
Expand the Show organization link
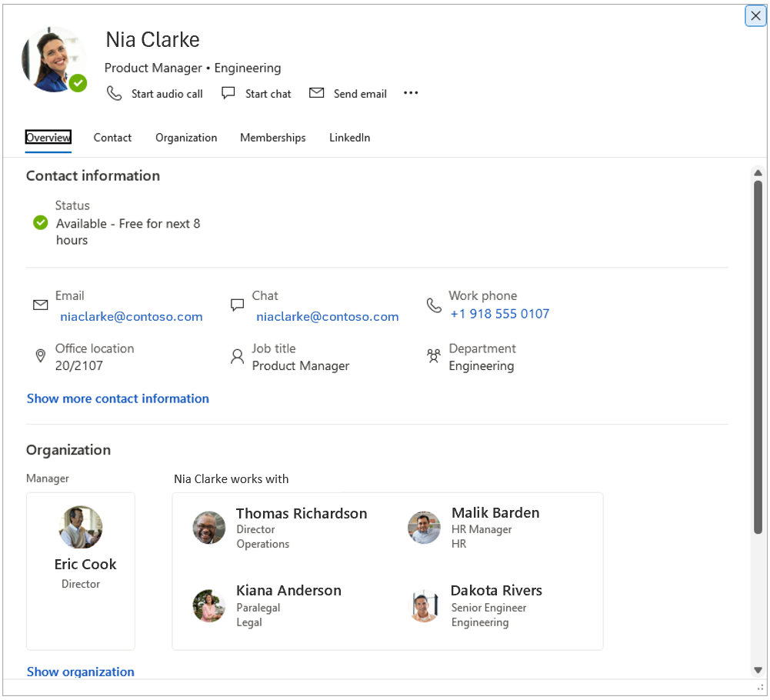tap(81, 672)
